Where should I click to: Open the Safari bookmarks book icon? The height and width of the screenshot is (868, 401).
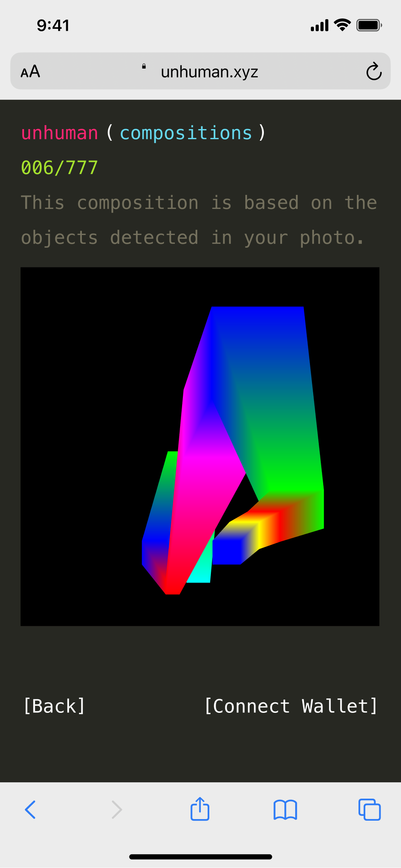coord(285,810)
